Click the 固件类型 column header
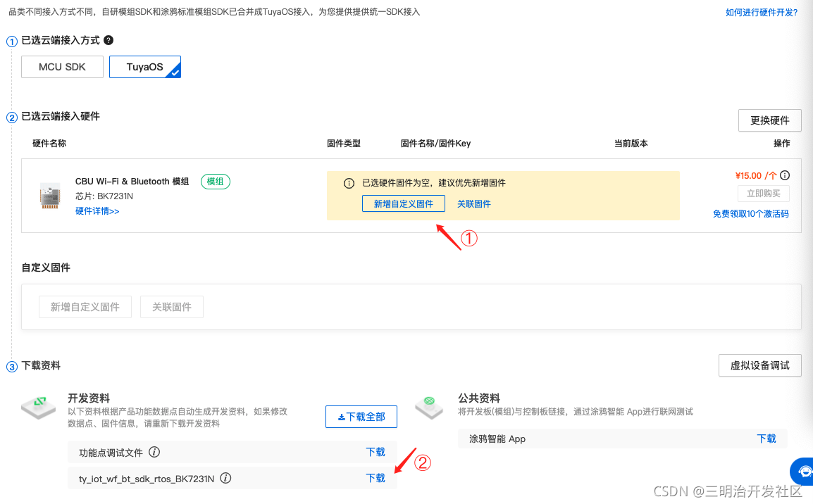 344,144
